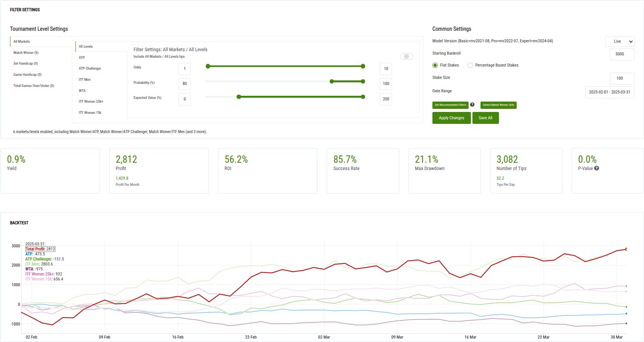Screen dimensions: 644x342
Task: Click the Save All button
Action: point(485,118)
